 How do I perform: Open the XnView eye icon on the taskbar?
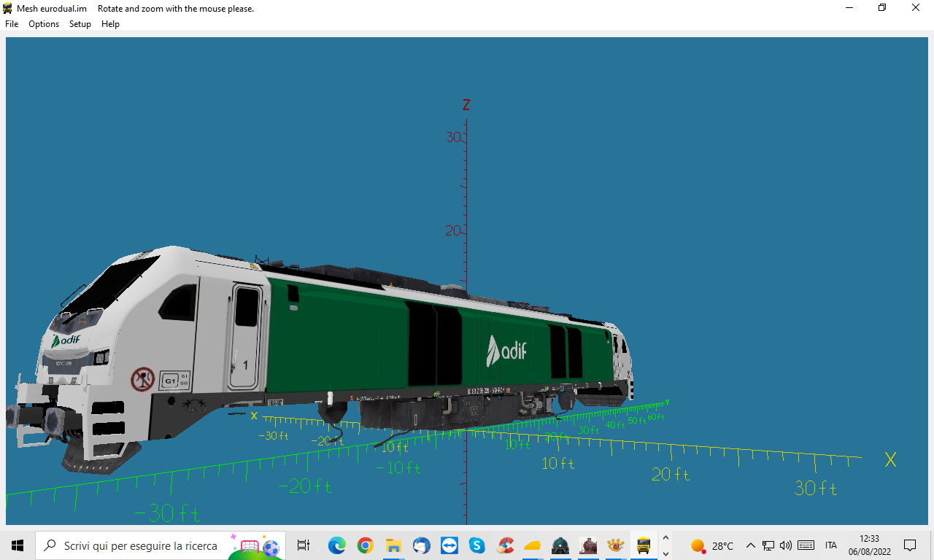(616, 545)
